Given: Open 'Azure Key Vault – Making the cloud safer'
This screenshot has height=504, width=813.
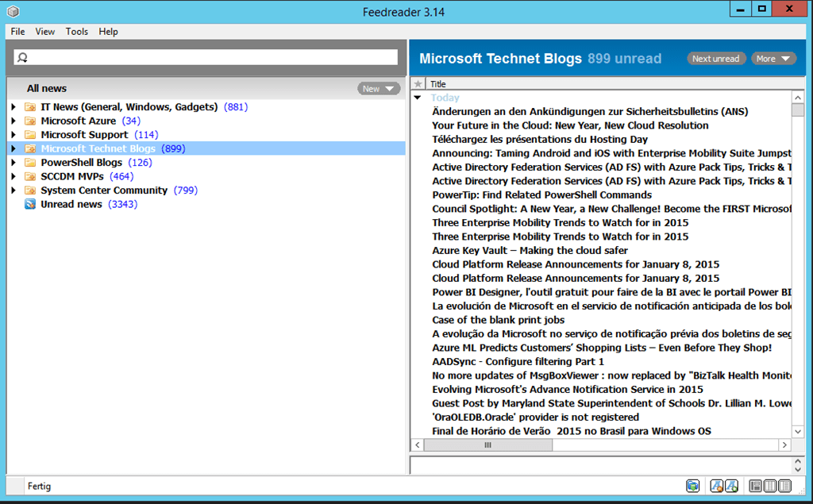Looking at the screenshot, I should point(530,251).
